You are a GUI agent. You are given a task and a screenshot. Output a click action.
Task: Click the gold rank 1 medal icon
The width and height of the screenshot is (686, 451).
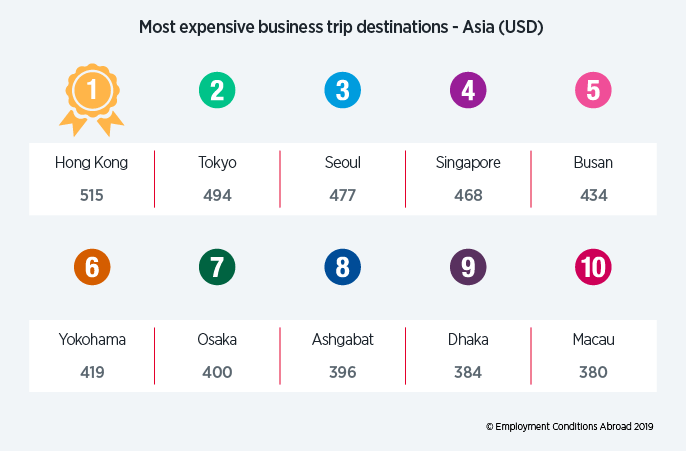[x=92, y=100]
